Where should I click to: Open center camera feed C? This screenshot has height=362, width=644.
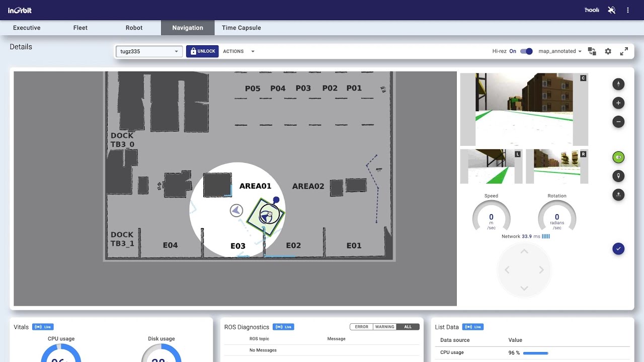tap(524, 110)
